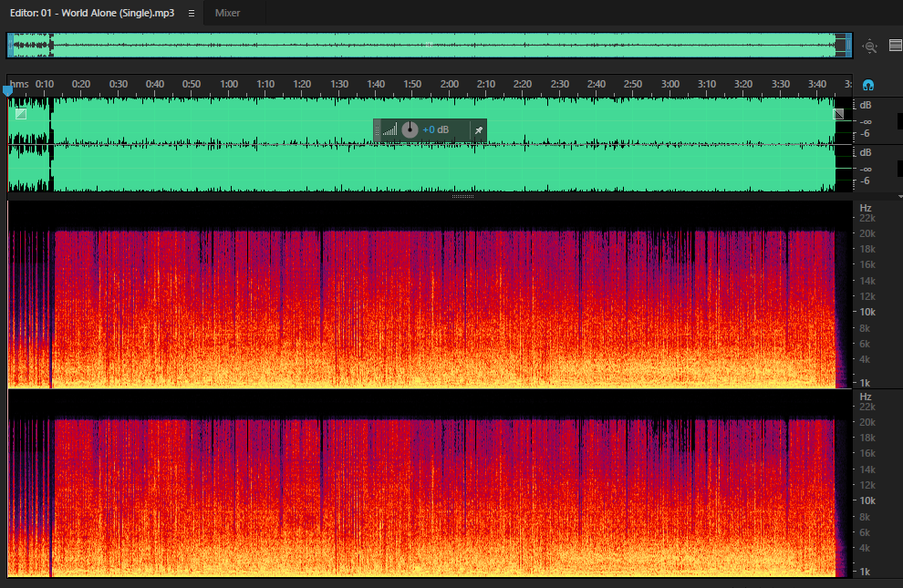Screen dimensions: 903x588
Task: Switch to the Mixer tab
Action: coord(227,13)
